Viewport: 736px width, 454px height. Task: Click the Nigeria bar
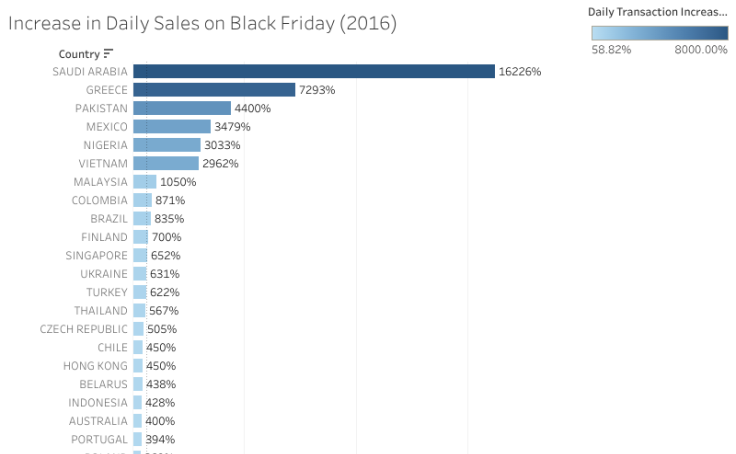[x=167, y=145]
